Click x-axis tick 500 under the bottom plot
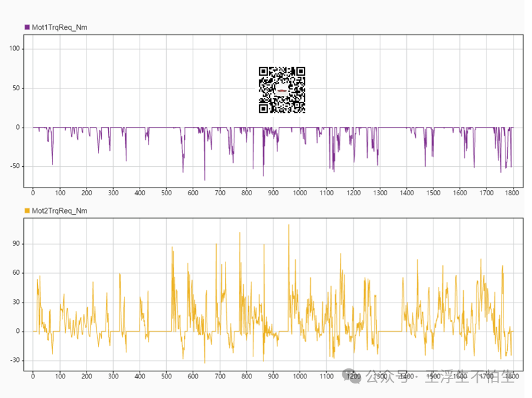 coord(166,377)
